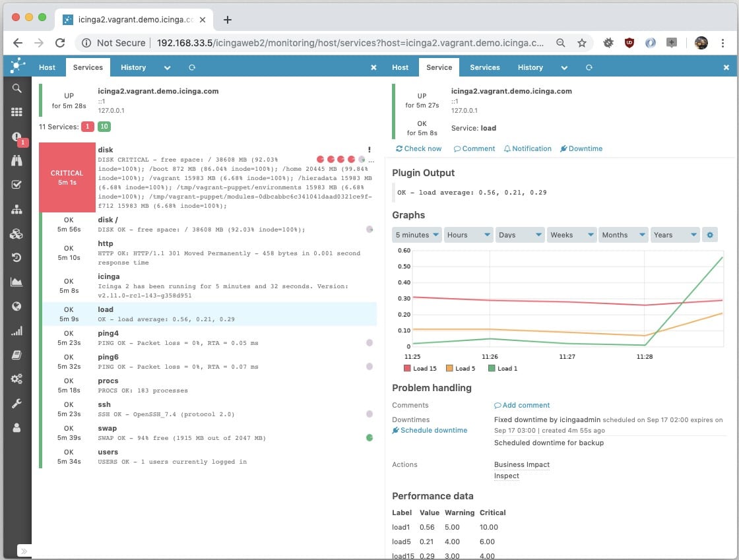This screenshot has width=739, height=560.
Task: Open the browser profile avatar
Action: (x=701, y=43)
